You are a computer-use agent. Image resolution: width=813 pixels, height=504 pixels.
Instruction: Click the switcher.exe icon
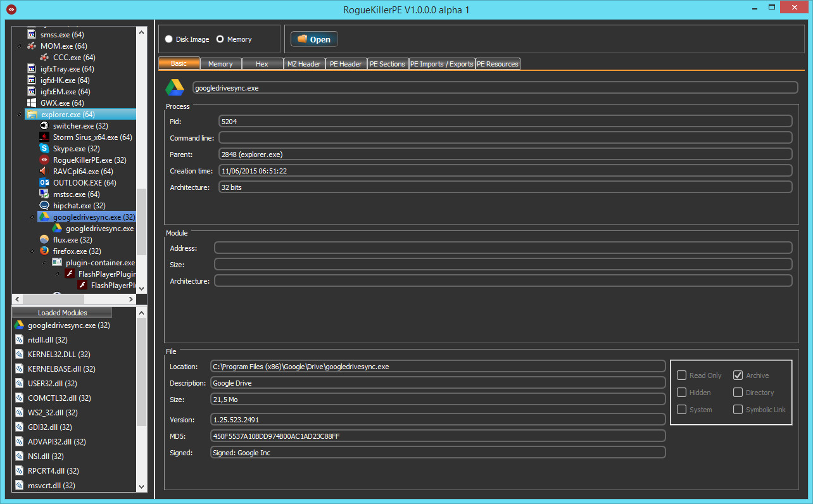pyautogui.click(x=44, y=125)
